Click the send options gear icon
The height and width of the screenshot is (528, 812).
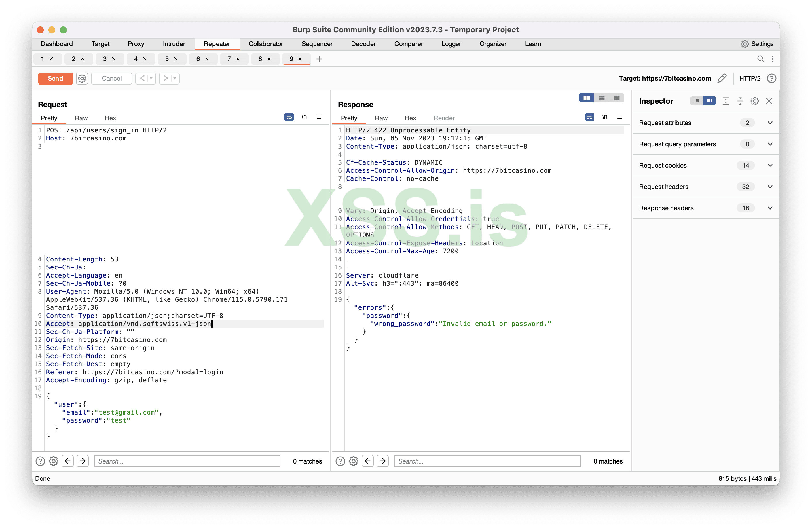coord(82,78)
